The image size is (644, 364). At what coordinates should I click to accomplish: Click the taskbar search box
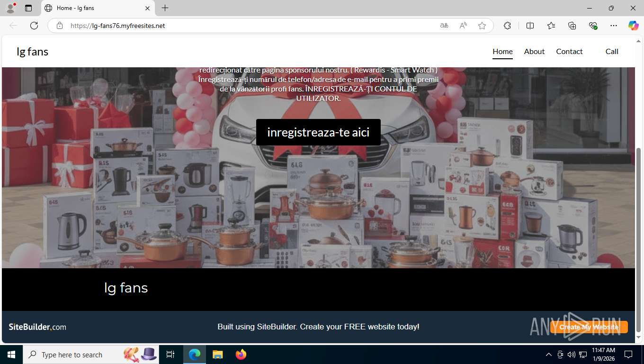(x=91, y=355)
